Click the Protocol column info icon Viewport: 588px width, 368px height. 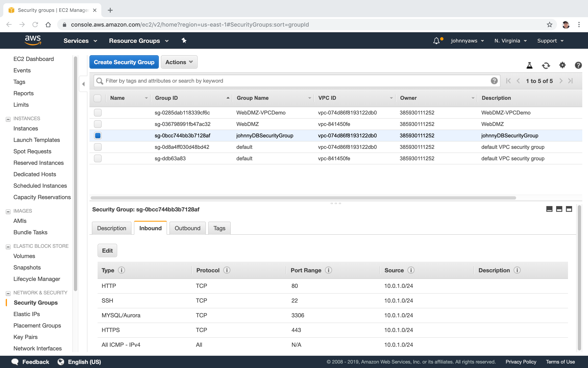point(227,270)
